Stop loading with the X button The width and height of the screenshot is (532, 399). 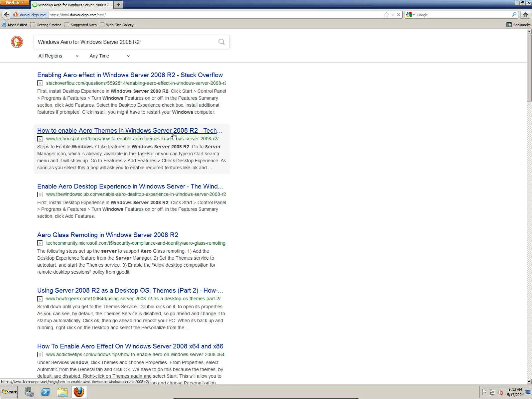click(399, 15)
